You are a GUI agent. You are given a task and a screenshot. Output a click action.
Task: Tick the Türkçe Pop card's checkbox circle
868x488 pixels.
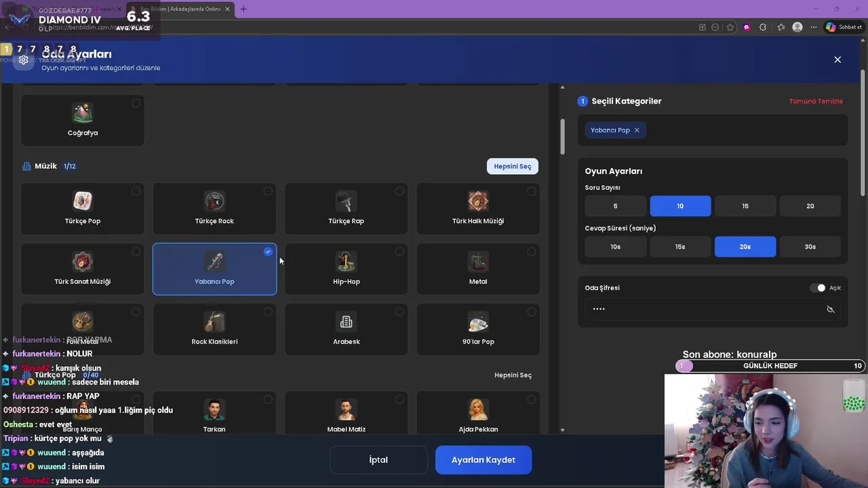136,191
